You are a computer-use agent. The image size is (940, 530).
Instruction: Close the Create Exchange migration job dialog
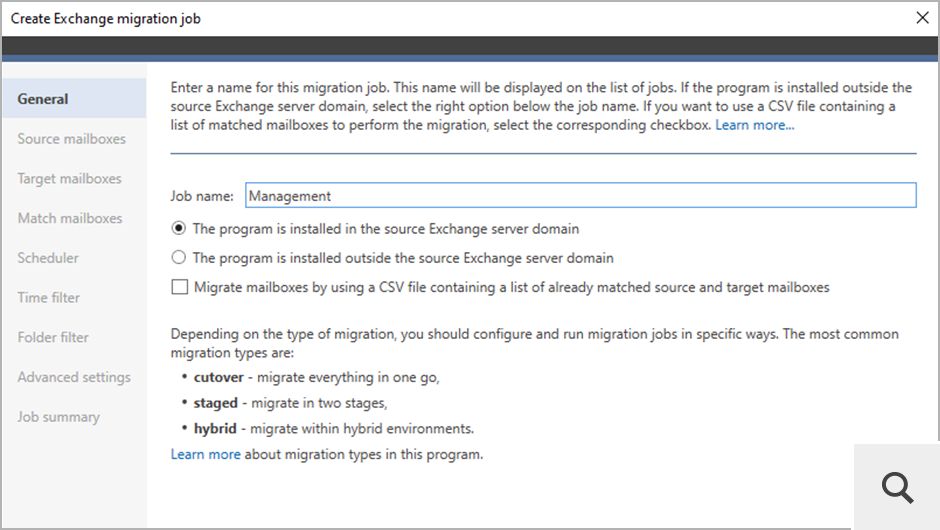click(x=923, y=18)
